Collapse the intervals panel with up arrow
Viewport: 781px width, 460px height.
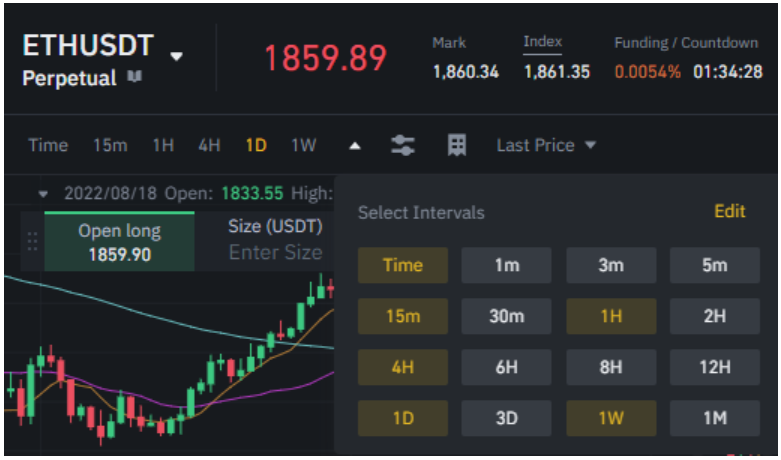pyautogui.click(x=354, y=146)
